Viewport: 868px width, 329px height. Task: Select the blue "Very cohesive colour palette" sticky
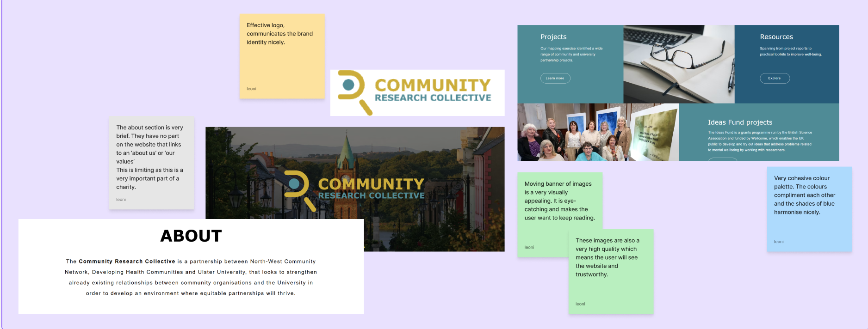pyautogui.click(x=809, y=209)
